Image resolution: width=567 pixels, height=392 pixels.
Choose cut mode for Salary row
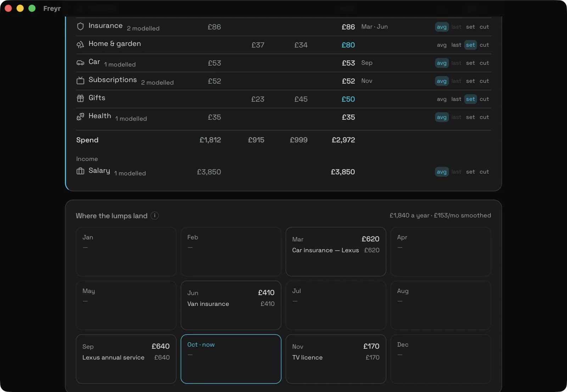tap(484, 172)
